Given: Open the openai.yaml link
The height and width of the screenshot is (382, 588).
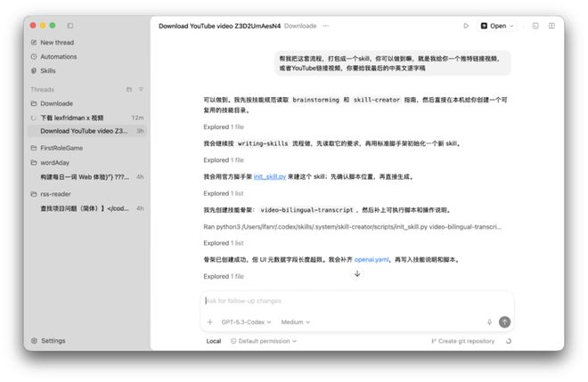Looking at the screenshot, I should pyautogui.click(x=372, y=259).
